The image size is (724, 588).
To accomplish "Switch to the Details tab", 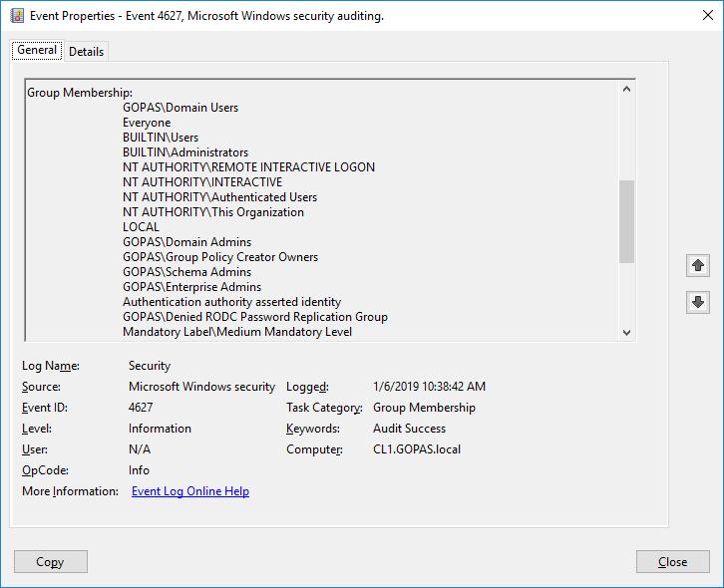I will [x=87, y=51].
